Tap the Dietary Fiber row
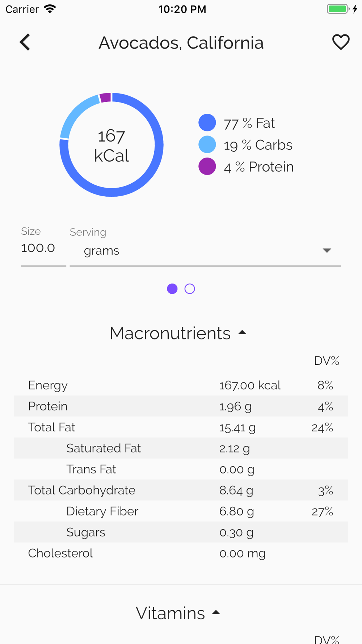The height and width of the screenshot is (644, 362). pos(181,511)
